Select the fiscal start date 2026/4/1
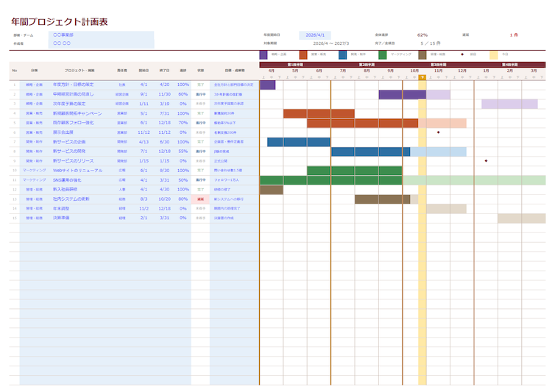The image size is (555, 392). pyautogui.click(x=315, y=35)
